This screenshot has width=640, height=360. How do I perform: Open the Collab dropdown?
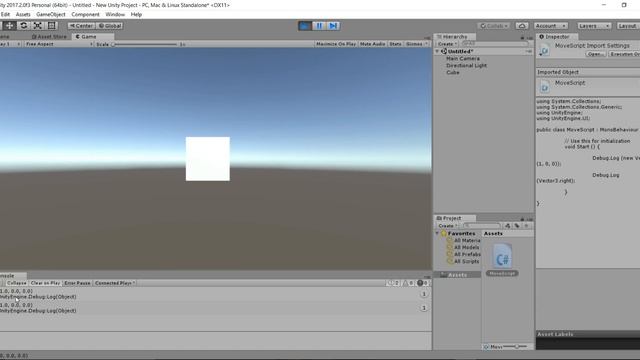[x=494, y=26]
